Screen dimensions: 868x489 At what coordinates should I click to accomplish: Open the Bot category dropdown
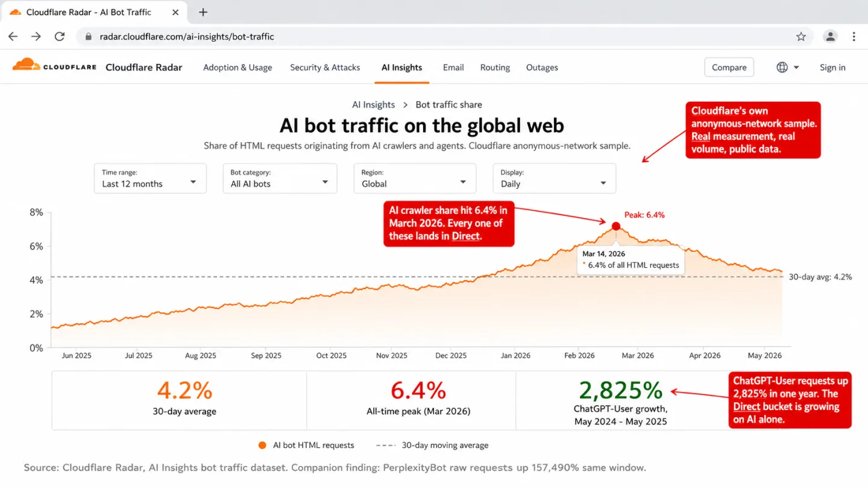(x=280, y=178)
